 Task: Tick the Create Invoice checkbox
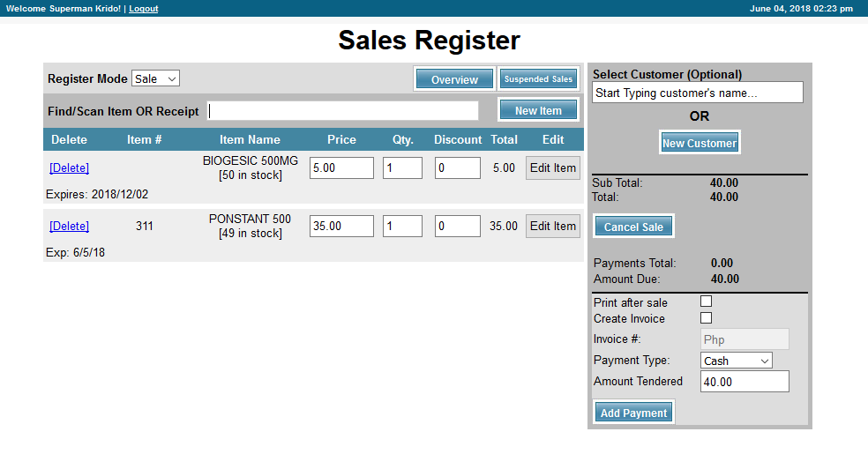[706, 318]
